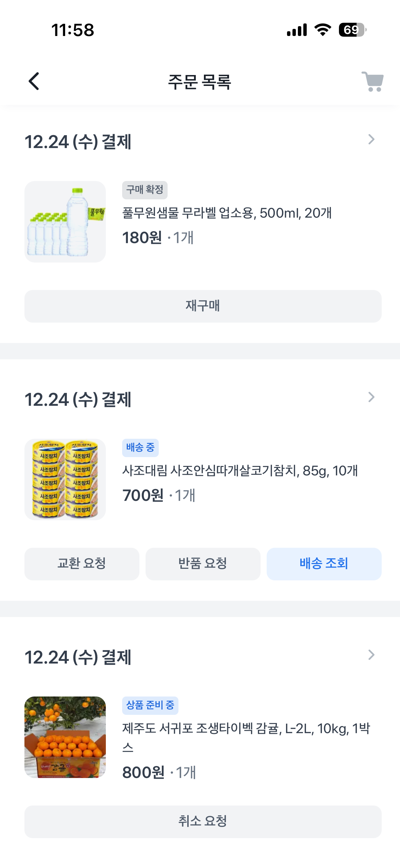Screen dimensions: 400x868
Task: Open the shopping cart
Action: tap(373, 82)
